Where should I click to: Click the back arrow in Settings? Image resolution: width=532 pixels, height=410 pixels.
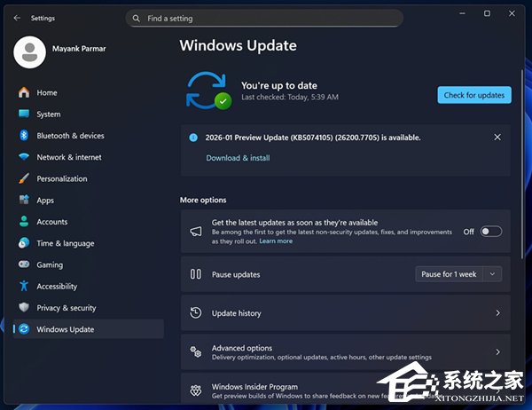[17, 18]
